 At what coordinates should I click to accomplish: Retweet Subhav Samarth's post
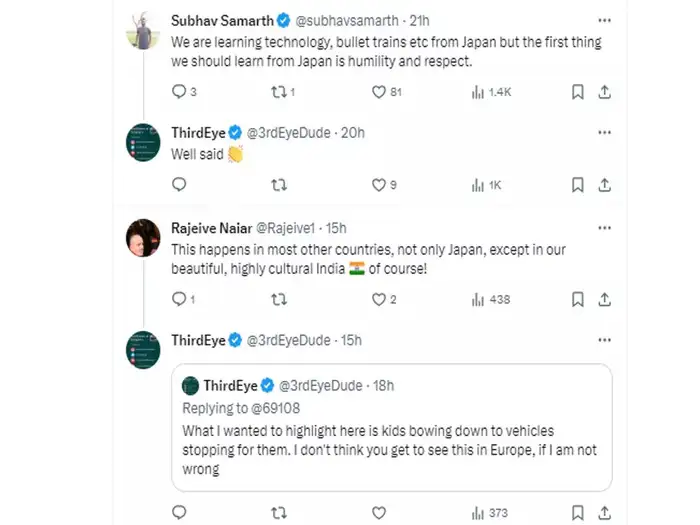click(x=280, y=92)
